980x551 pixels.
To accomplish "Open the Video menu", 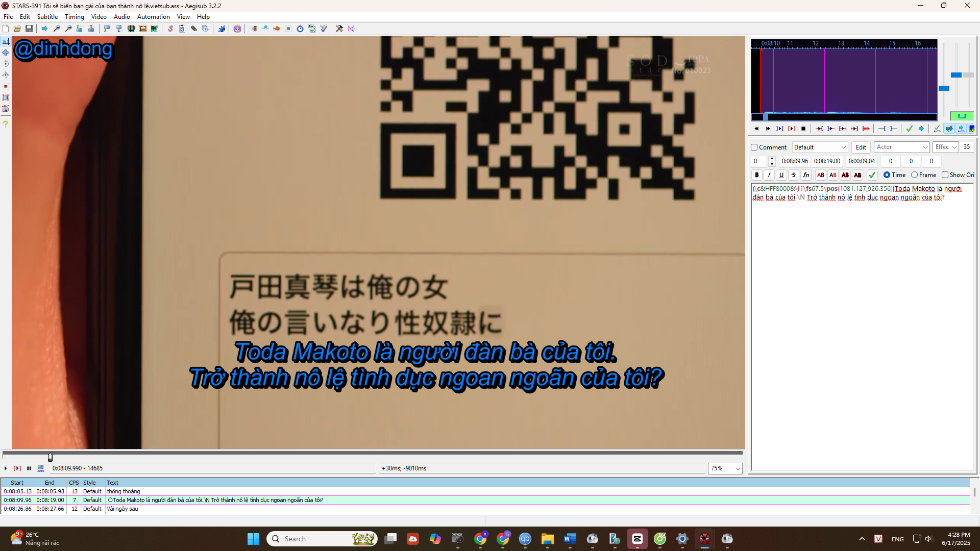I will [99, 17].
